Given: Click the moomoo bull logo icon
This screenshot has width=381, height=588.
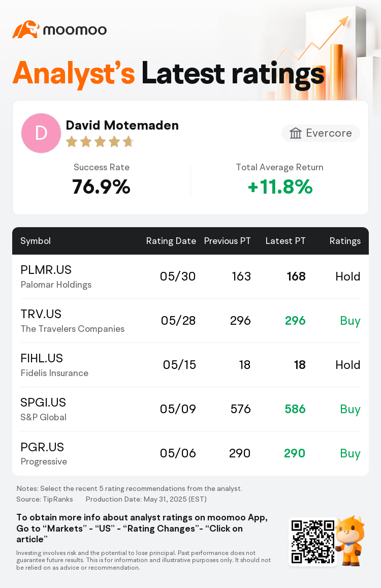Looking at the screenshot, I should coord(26,29).
